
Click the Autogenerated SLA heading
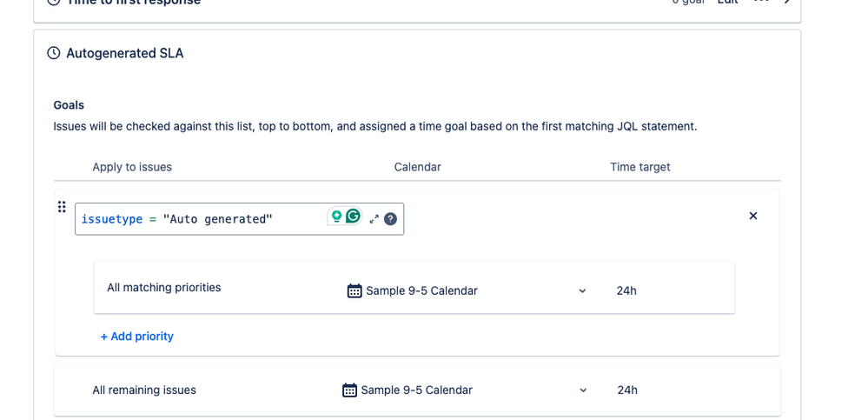(124, 53)
